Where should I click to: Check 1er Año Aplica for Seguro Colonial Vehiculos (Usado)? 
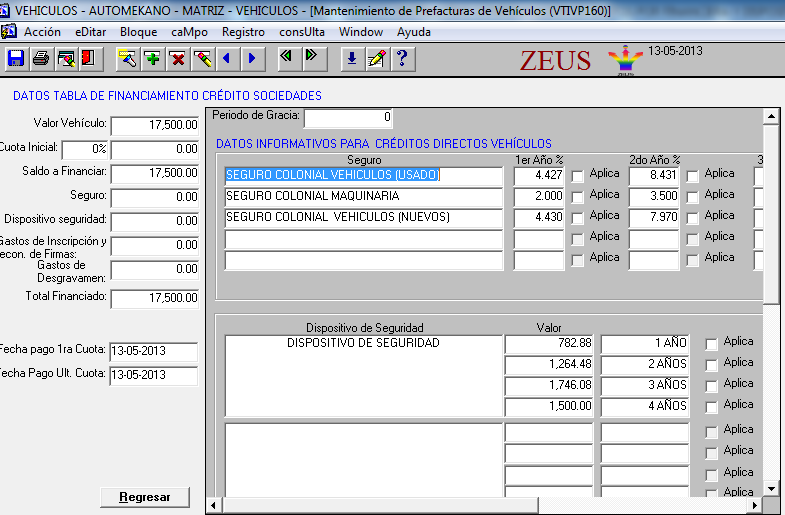pos(577,176)
